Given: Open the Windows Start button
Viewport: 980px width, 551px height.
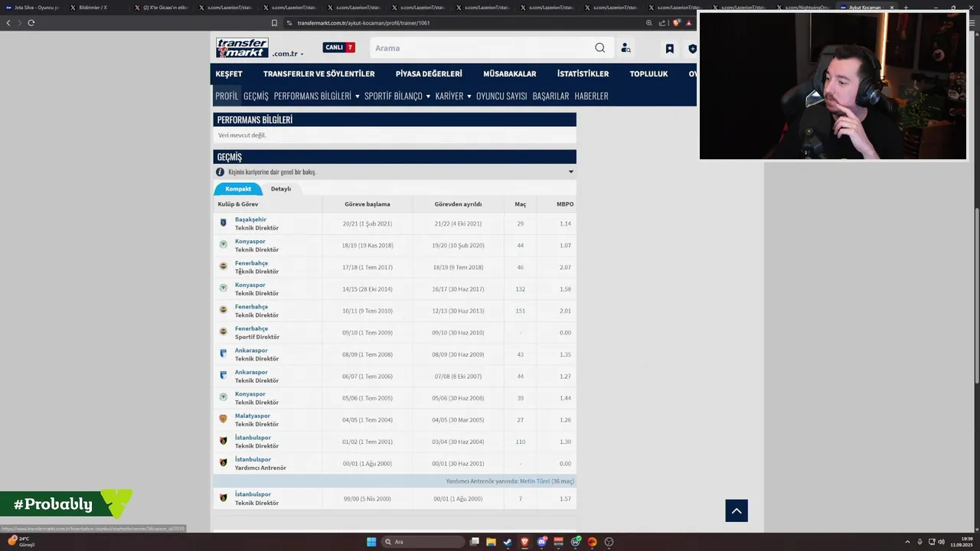Looking at the screenshot, I should 371,542.
